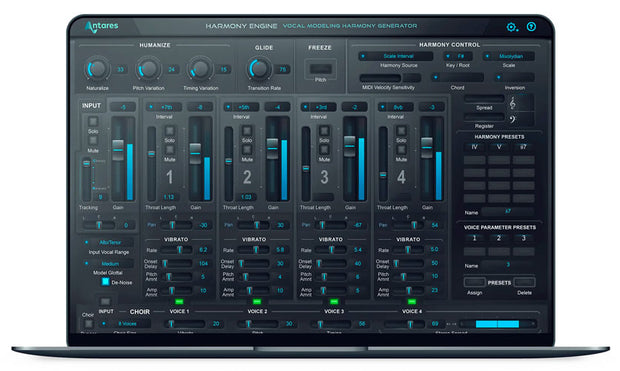Open the Harmony Source dropdown

pyautogui.click(x=395, y=56)
